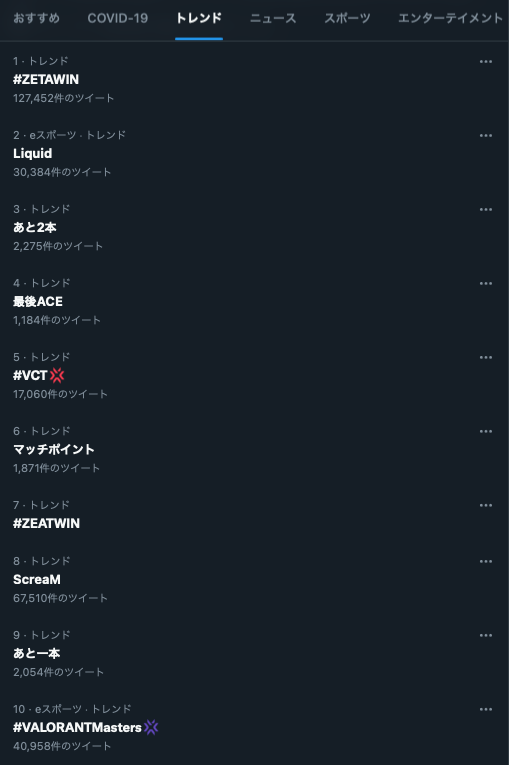Open more options for #VCT trend

(486, 358)
